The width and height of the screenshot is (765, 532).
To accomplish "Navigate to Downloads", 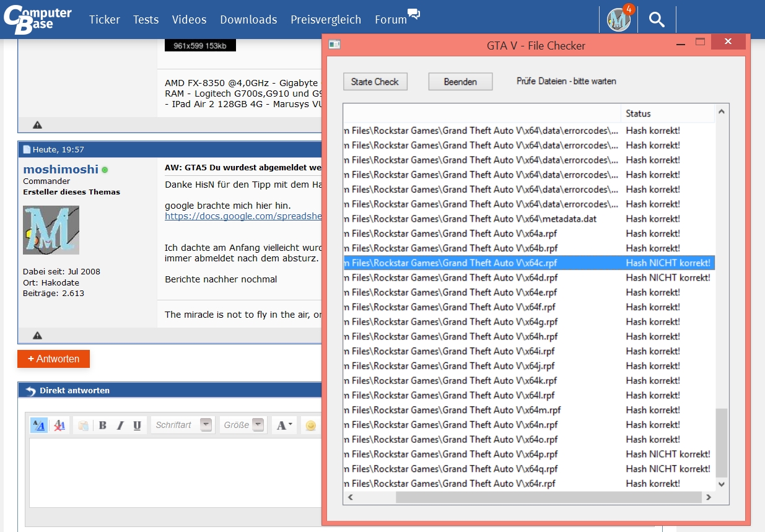I will [x=248, y=20].
